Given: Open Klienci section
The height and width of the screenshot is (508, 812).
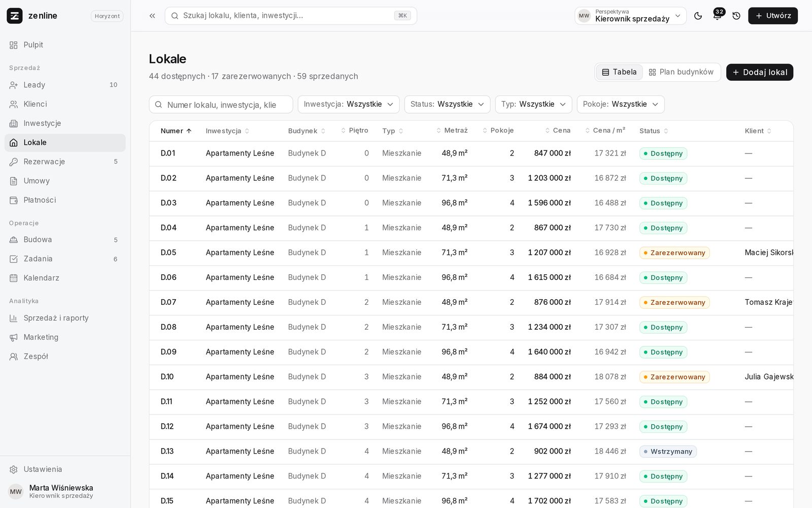Looking at the screenshot, I should (65, 104).
